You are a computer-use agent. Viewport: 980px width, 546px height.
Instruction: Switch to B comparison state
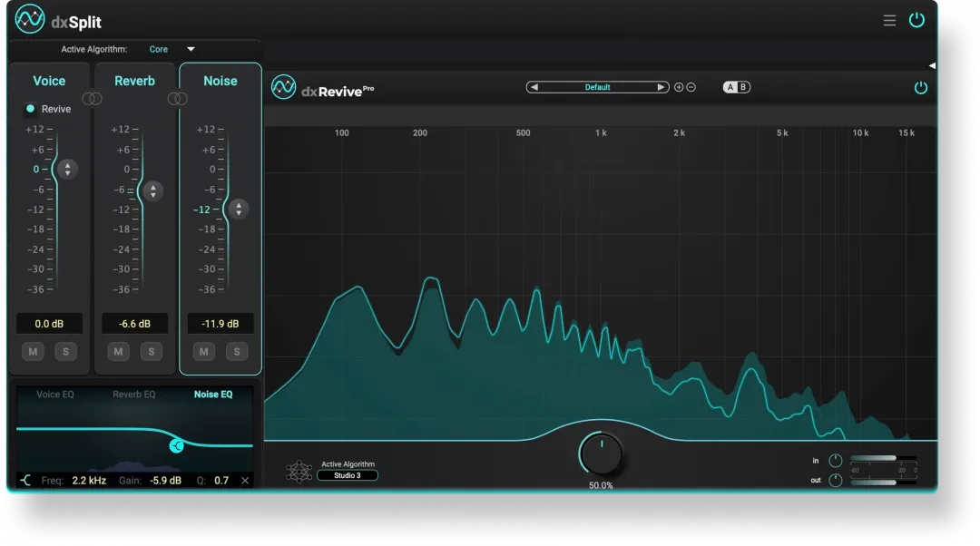(743, 87)
